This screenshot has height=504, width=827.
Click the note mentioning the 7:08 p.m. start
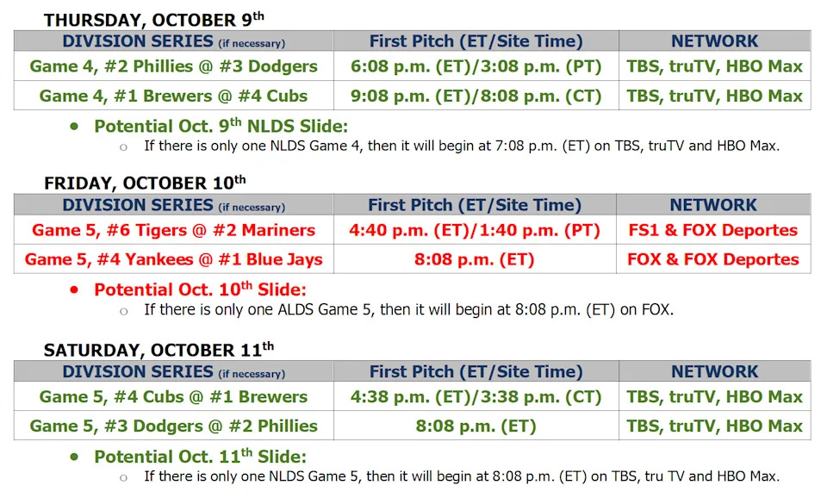click(462, 146)
